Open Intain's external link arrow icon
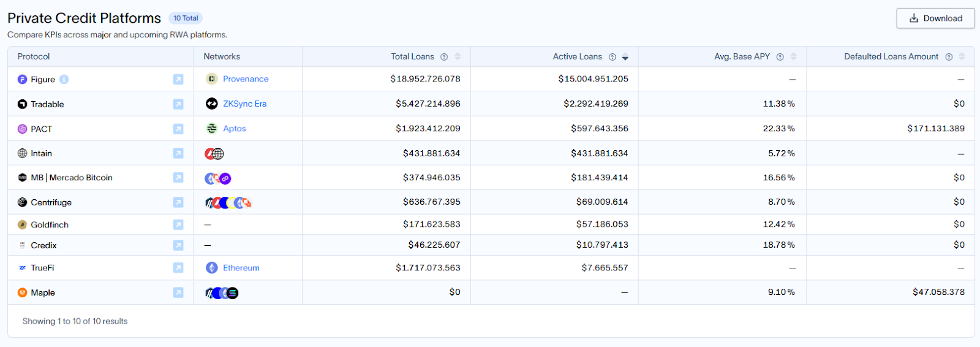 pos(178,153)
